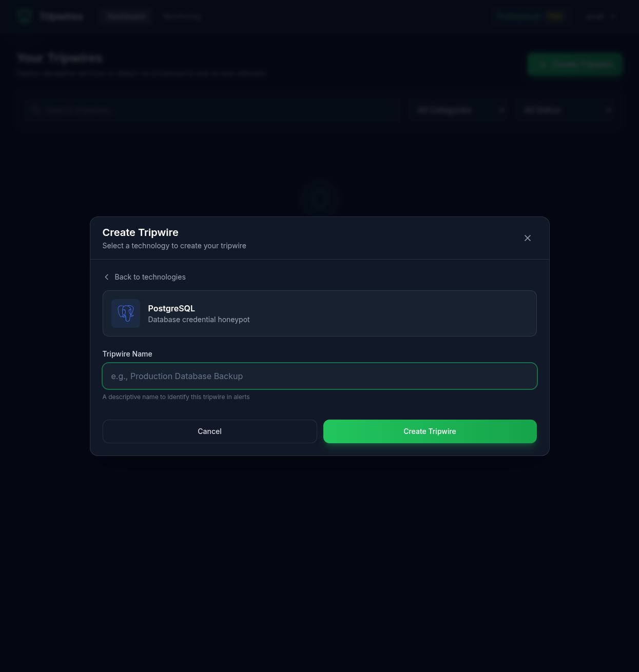Image resolution: width=639 pixels, height=672 pixels.
Task: Focus the Tripwire Name input field
Action: [x=320, y=376]
